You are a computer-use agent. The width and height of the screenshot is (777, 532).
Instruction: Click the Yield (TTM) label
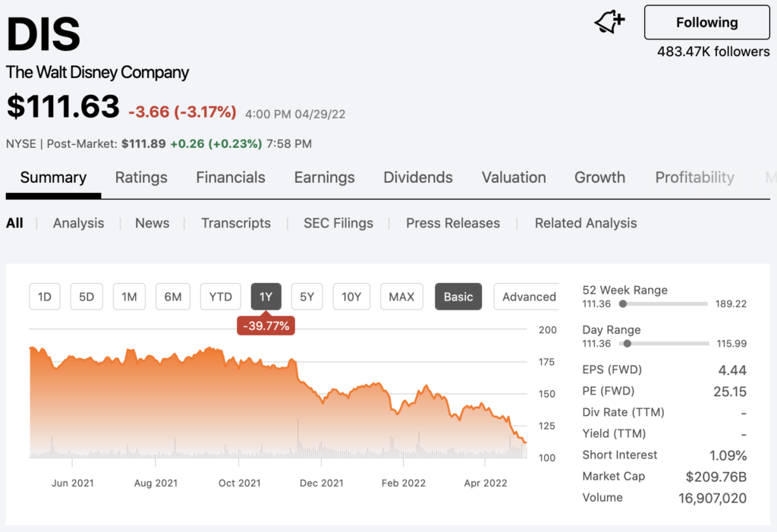(614, 433)
